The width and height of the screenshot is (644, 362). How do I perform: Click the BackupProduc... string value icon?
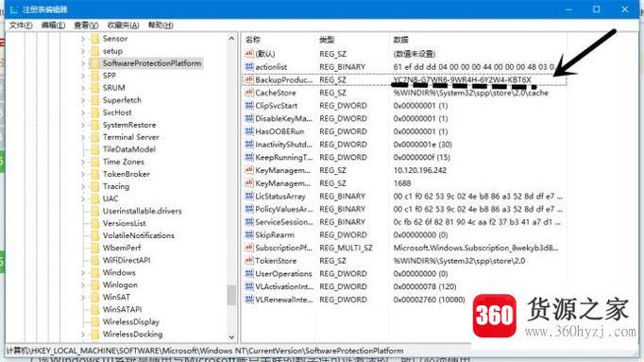click(249, 79)
